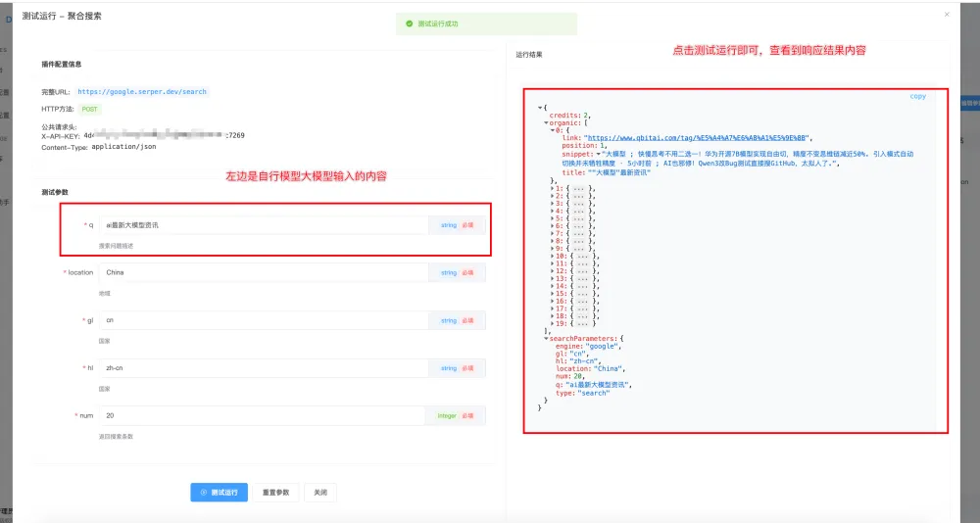
Task: Click the hl input containing zh-cn
Action: click(x=263, y=368)
